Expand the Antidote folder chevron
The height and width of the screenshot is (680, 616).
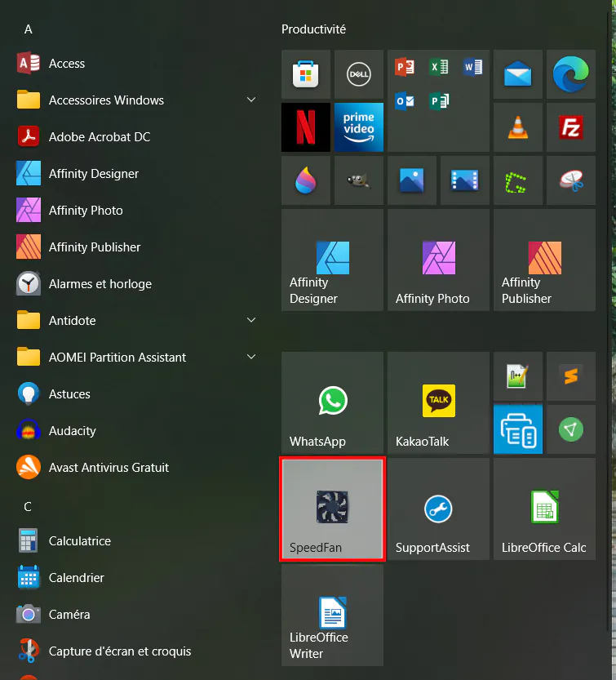(251, 320)
